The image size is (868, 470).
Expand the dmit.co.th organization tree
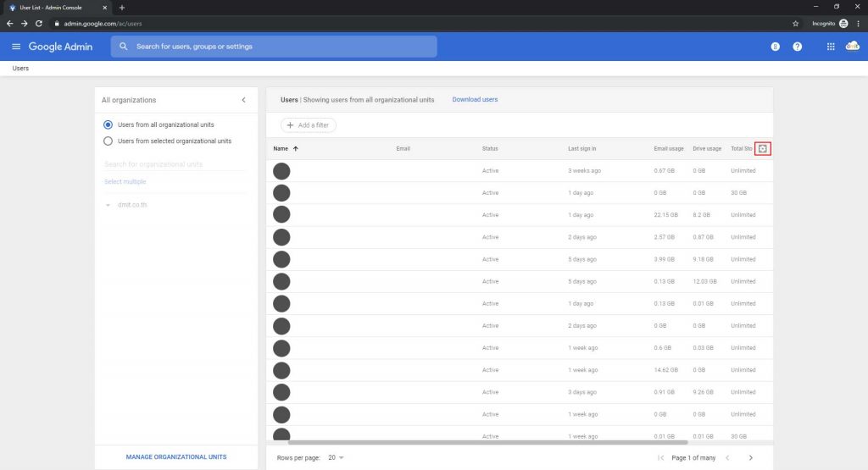pyautogui.click(x=108, y=205)
